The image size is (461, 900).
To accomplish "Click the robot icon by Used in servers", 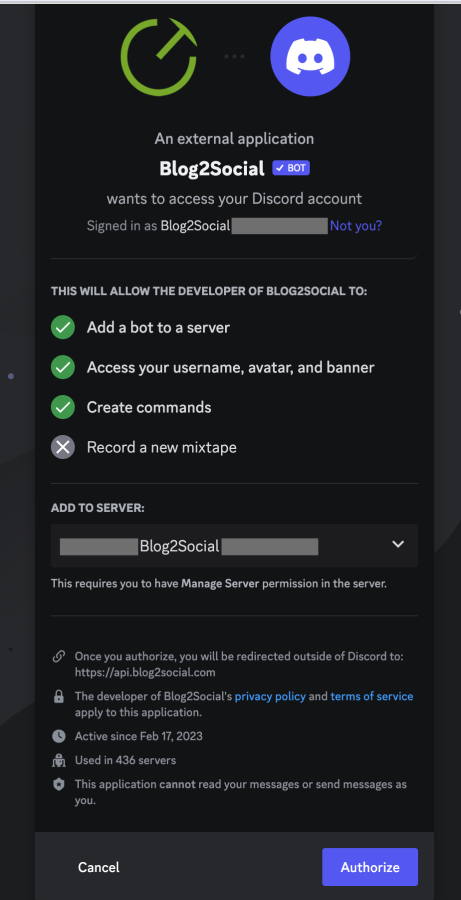I will click(x=58, y=761).
